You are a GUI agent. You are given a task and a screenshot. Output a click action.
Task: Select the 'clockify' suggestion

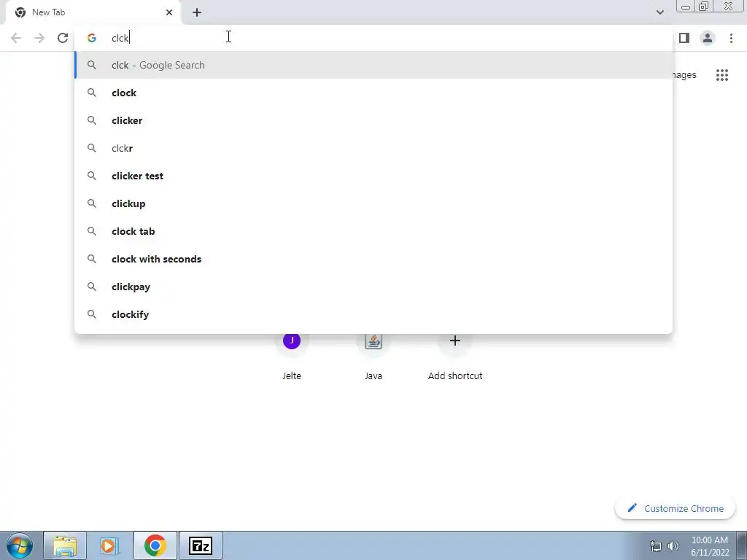pyautogui.click(x=373, y=314)
